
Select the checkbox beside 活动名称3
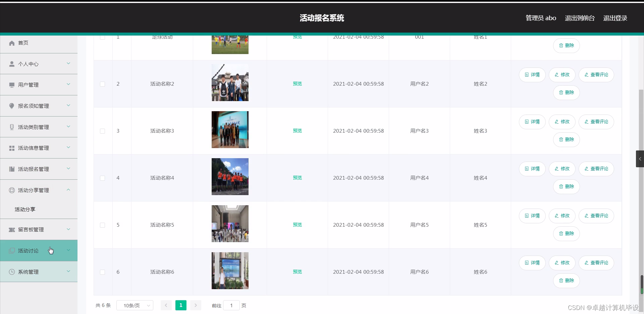(x=102, y=131)
